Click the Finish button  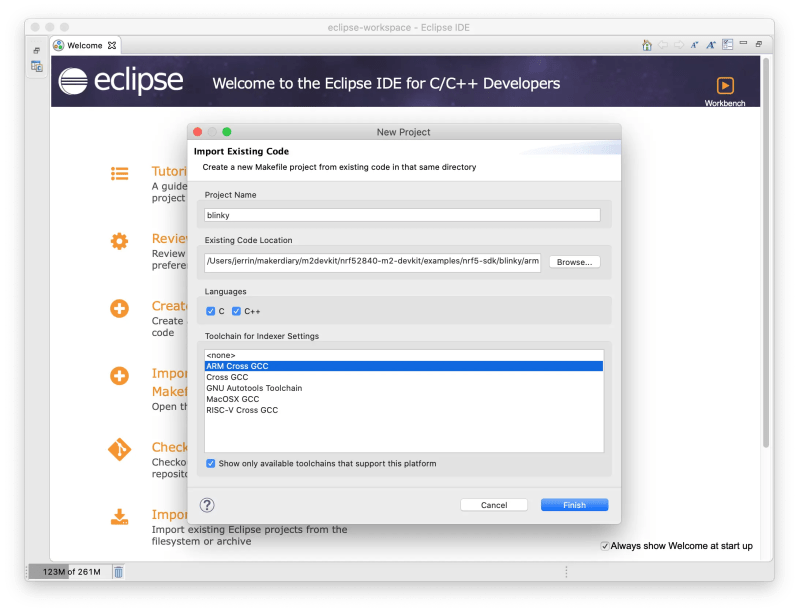coord(574,505)
